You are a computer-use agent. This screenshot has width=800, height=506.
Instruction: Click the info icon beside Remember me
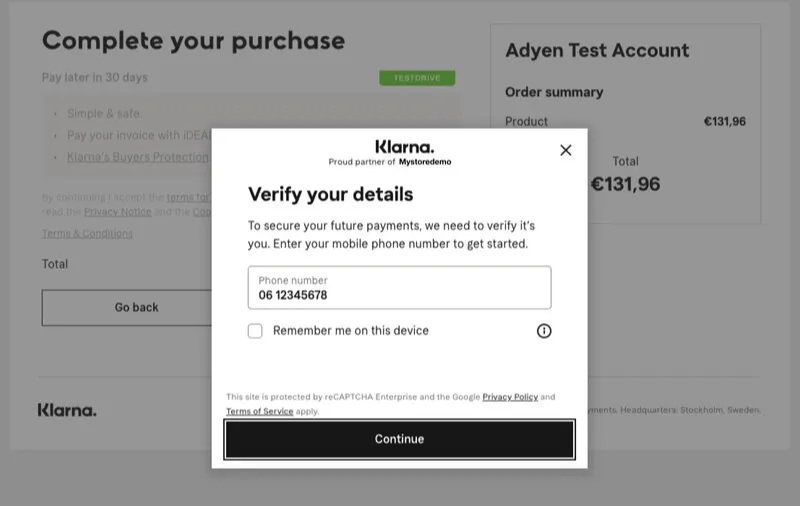coord(544,331)
